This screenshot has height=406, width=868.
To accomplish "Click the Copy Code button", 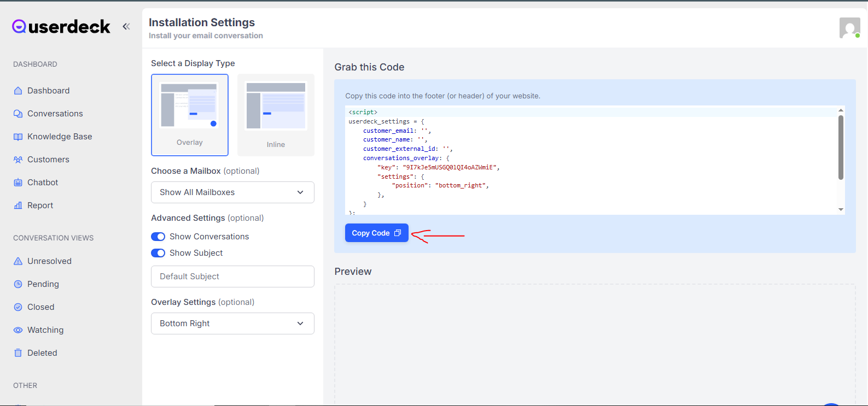I will [377, 233].
